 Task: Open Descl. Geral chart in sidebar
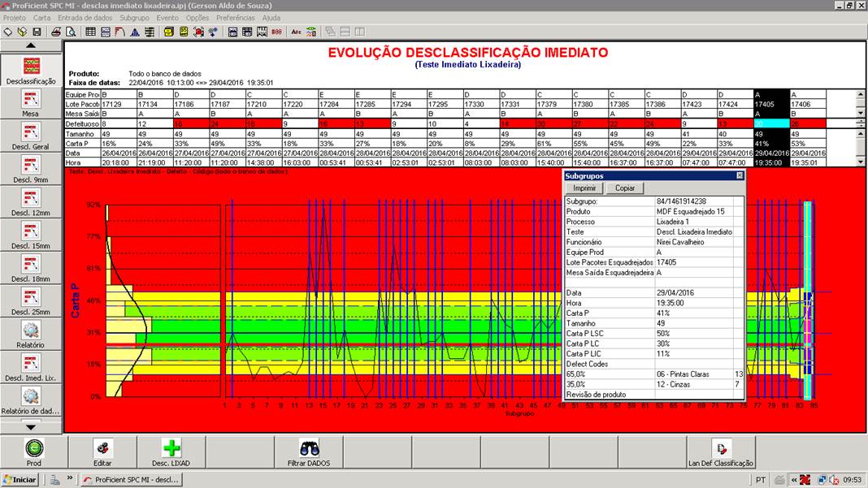tap(31, 136)
